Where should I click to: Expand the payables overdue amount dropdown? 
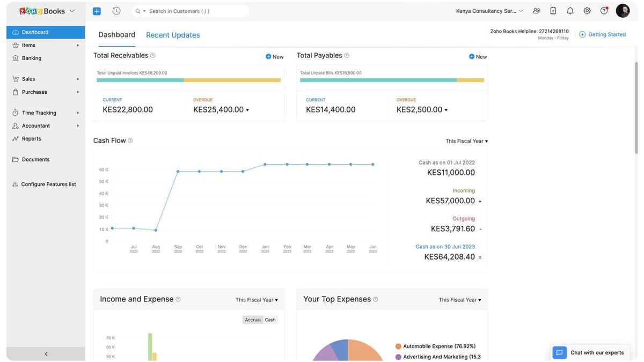[x=446, y=110]
